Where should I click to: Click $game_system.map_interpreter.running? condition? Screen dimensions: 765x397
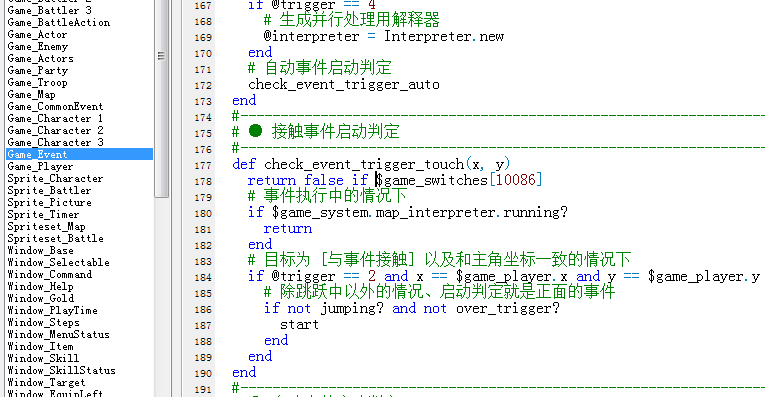420,213
